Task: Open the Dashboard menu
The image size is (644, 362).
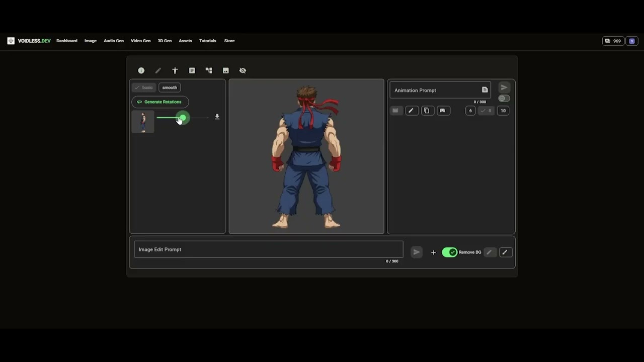Action: coord(67,41)
